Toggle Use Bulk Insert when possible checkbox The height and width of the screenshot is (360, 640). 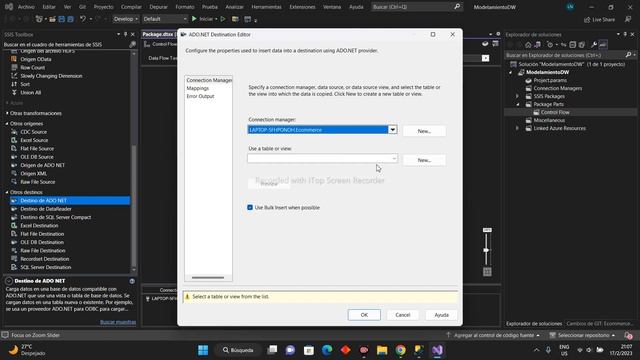tap(250, 207)
